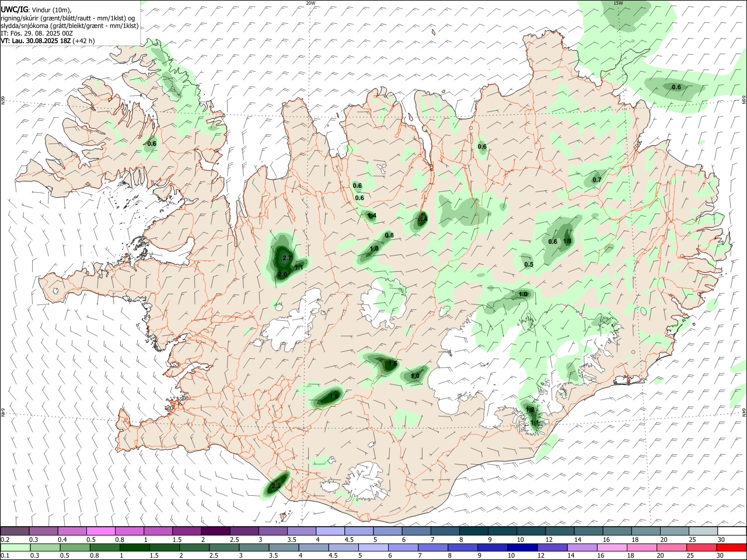
Task: Click the 1.4 precipitation value on the map
Action: pos(372,216)
